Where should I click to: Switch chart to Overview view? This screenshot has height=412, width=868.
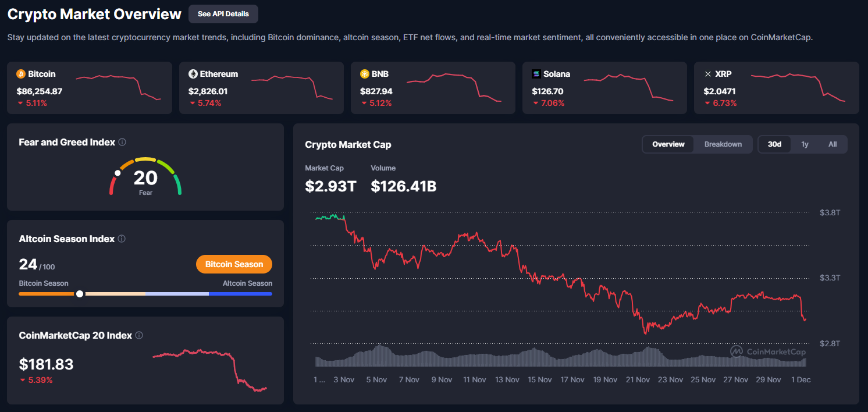[668, 144]
